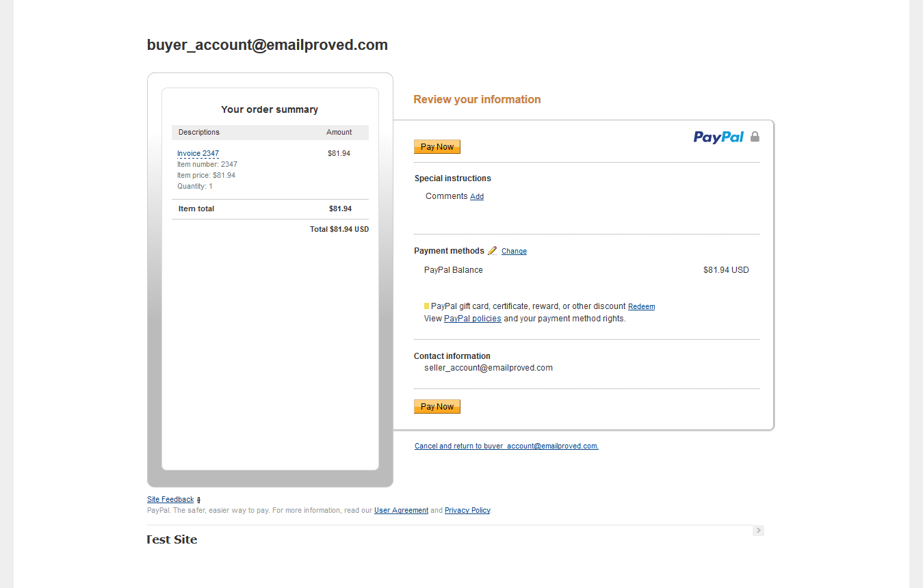Cancel and return to buyer_account@emailproved.com
The width and height of the screenshot is (923, 588).
point(506,446)
